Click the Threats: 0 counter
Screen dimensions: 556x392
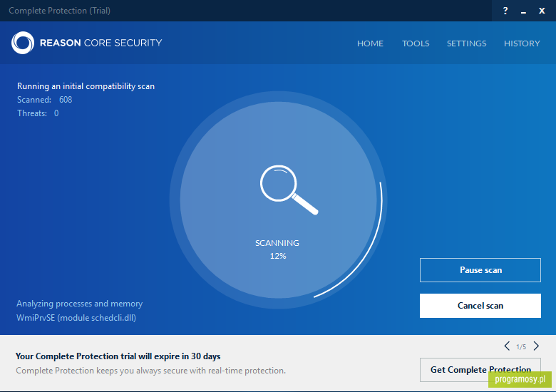pyautogui.click(x=38, y=113)
